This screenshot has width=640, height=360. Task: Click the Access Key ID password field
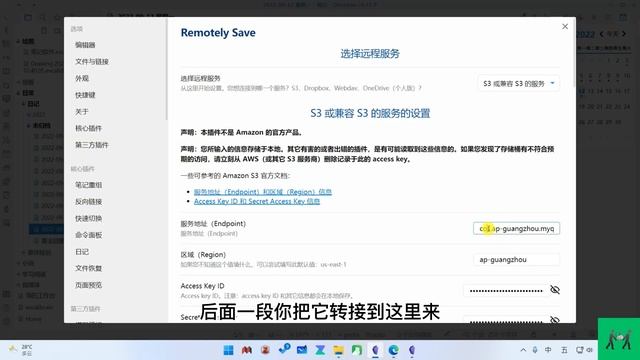[505, 291]
